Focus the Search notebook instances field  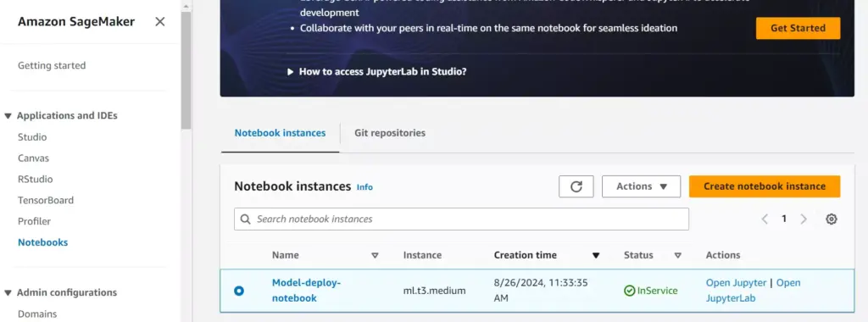[x=461, y=219]
